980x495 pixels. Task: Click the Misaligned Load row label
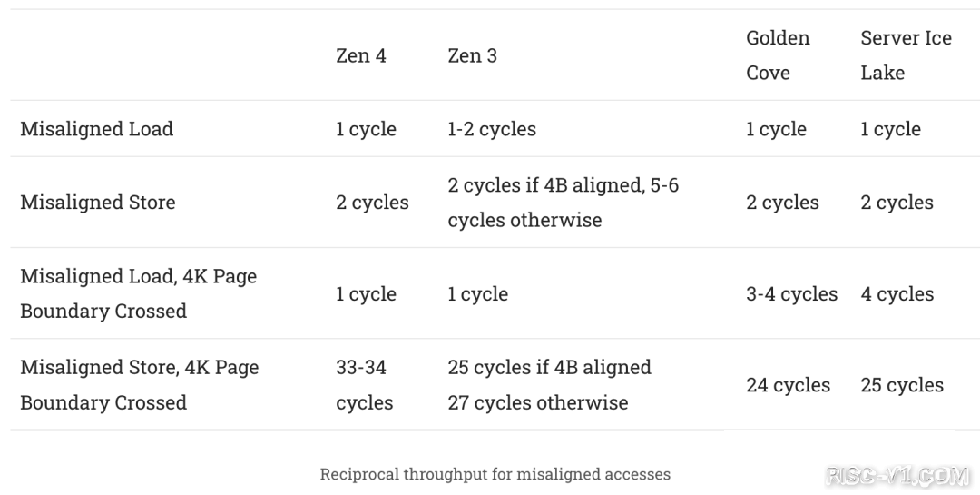coord(96,129)
